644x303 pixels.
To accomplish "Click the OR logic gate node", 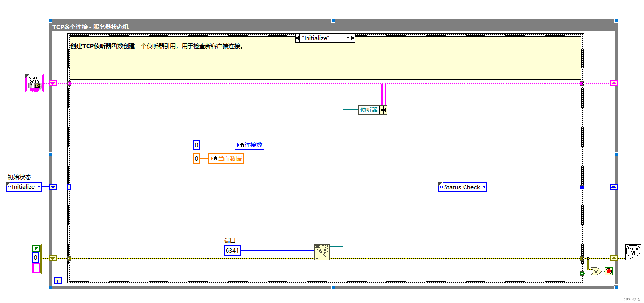I will tap(596, 271).
